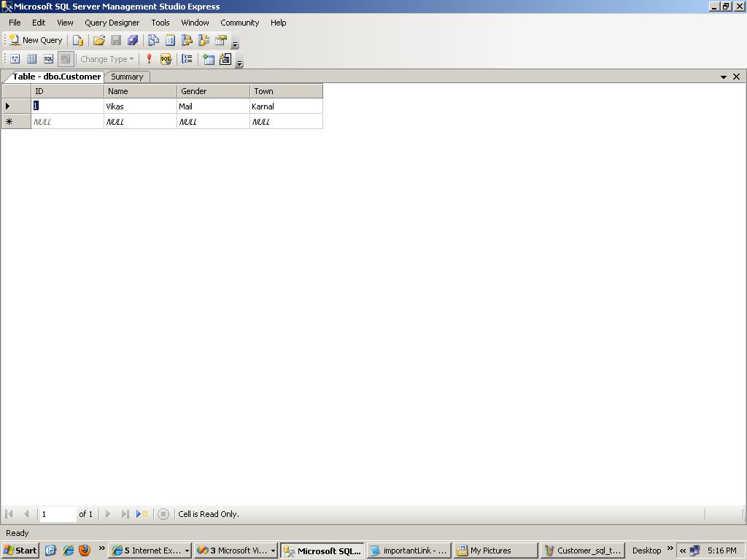Click the Save floppy disk icon

pos(116,41)
